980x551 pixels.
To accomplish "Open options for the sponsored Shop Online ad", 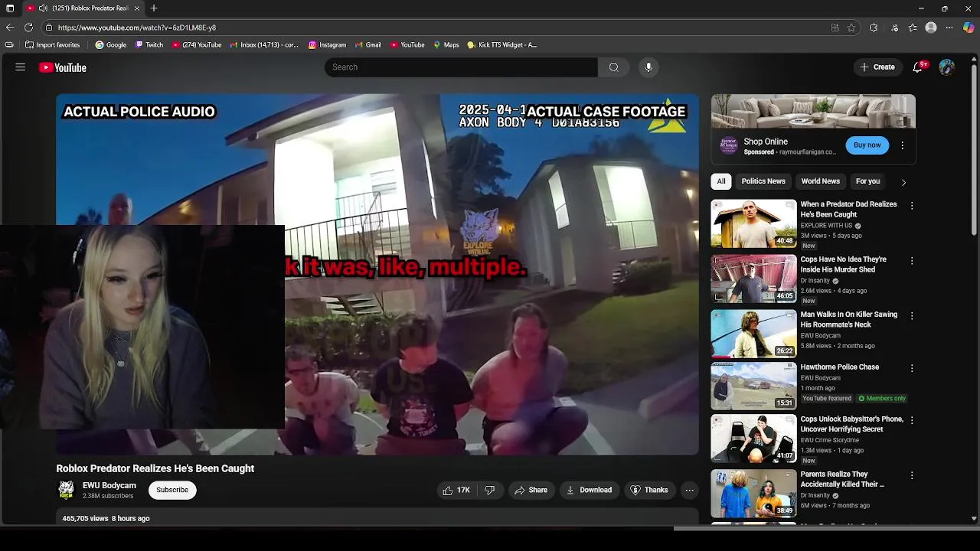I will tap(902, 145).
